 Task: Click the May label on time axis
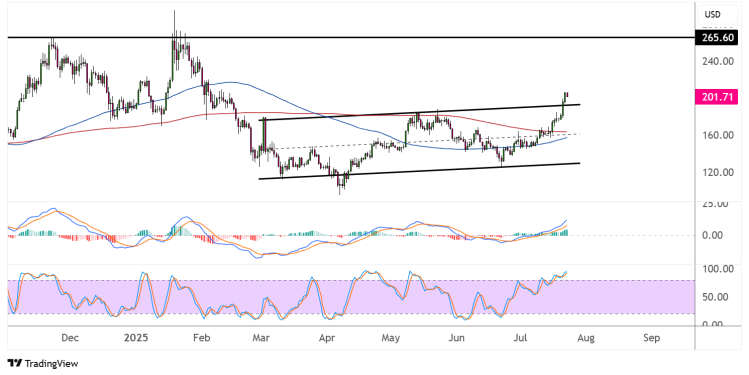390,338
